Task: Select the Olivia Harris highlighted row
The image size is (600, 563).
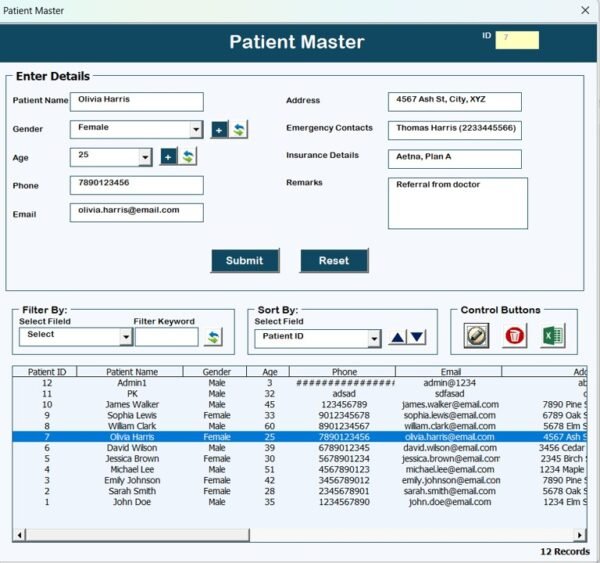Action: (x=300, y=437)
